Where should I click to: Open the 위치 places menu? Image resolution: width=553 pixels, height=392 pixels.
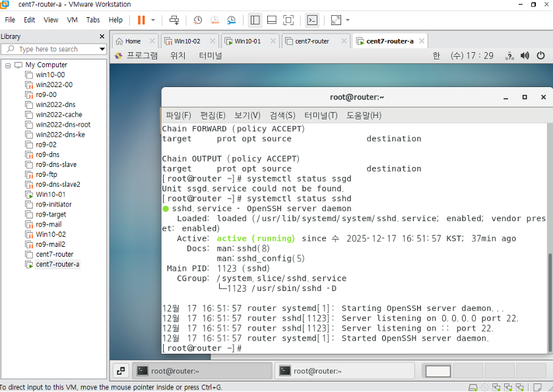click(178, 55)
